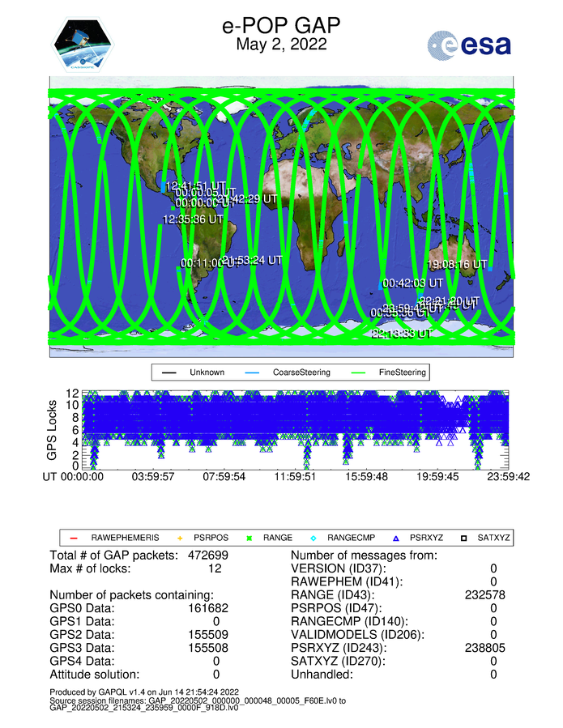Image resolution: width=563 pixels, height=728 pixels.
Task: Click the ESA logo
Action: 469,45
